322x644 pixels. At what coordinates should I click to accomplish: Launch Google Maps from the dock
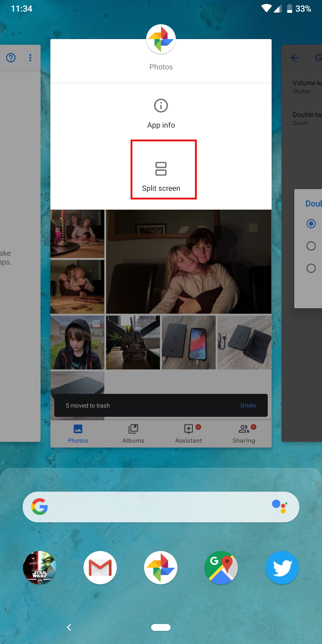pos(221,567)
